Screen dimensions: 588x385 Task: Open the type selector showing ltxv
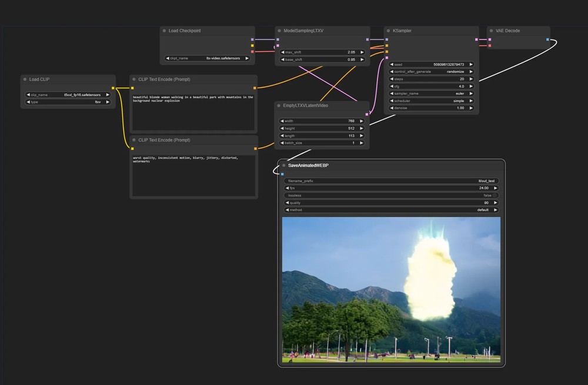click(x=68, y=102)
